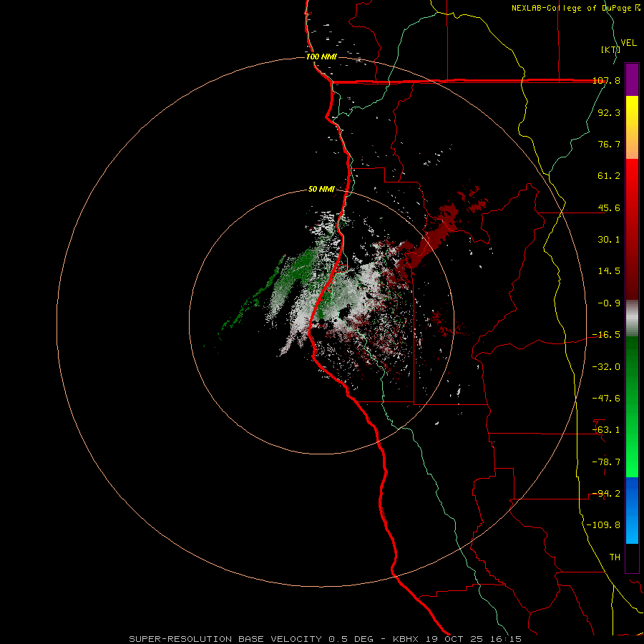
Task: Click the -32.0 legend value
Action: [606, 367]
